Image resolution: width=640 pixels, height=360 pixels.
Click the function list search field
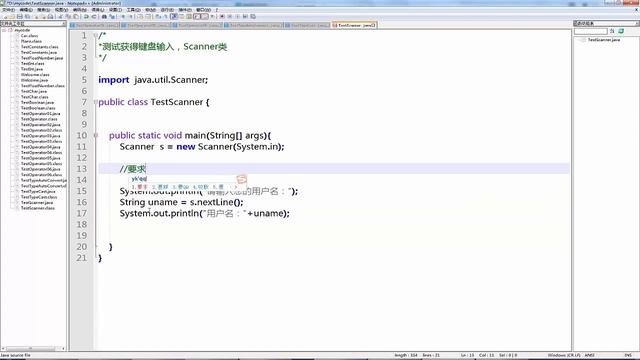tap(591, 31)
